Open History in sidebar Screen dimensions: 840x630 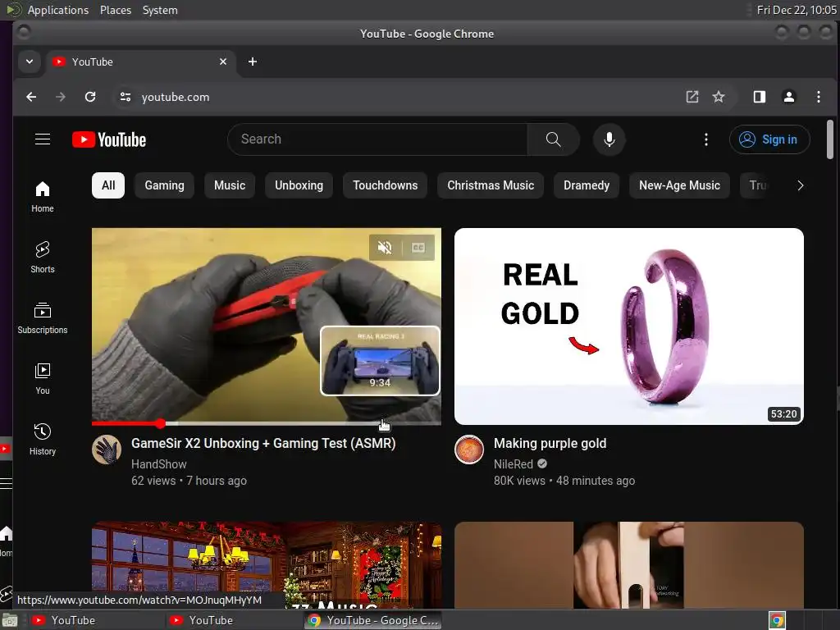click(43, 440)
